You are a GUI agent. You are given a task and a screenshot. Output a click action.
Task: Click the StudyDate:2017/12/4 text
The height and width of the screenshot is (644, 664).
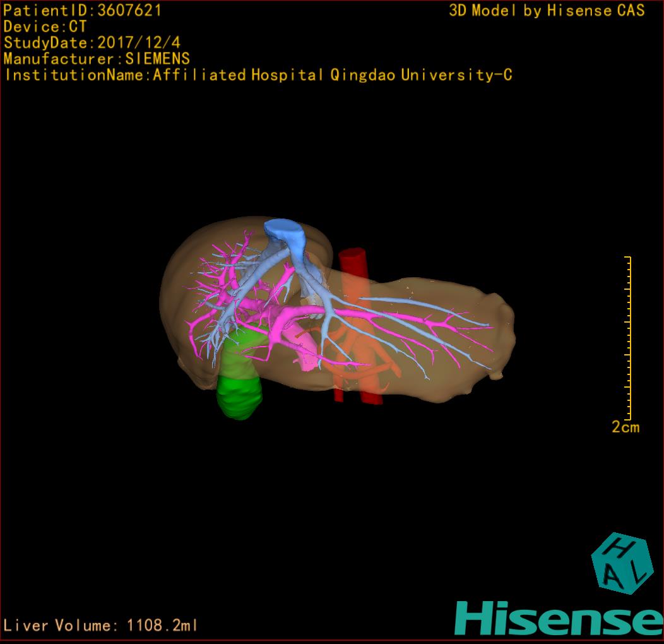pyautogui.click(x=92, y=42)
